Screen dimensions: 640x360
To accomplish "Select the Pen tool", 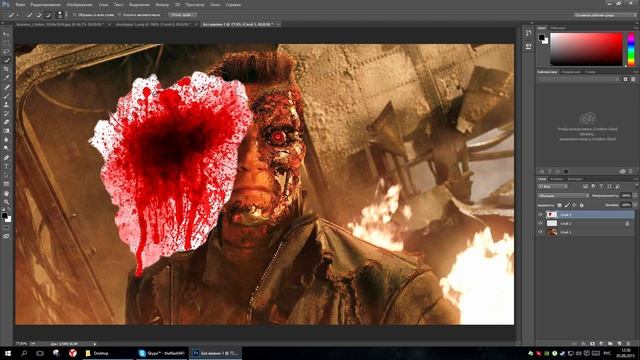I will [x=6, y=158].
